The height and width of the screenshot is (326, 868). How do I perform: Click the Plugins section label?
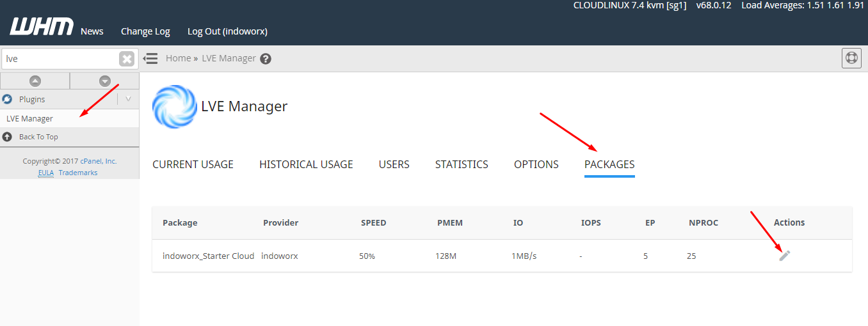tap(32, 99)
